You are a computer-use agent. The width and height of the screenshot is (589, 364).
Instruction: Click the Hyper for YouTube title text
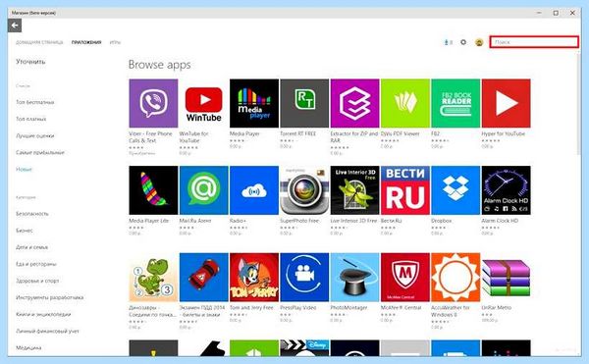[504, 133]
